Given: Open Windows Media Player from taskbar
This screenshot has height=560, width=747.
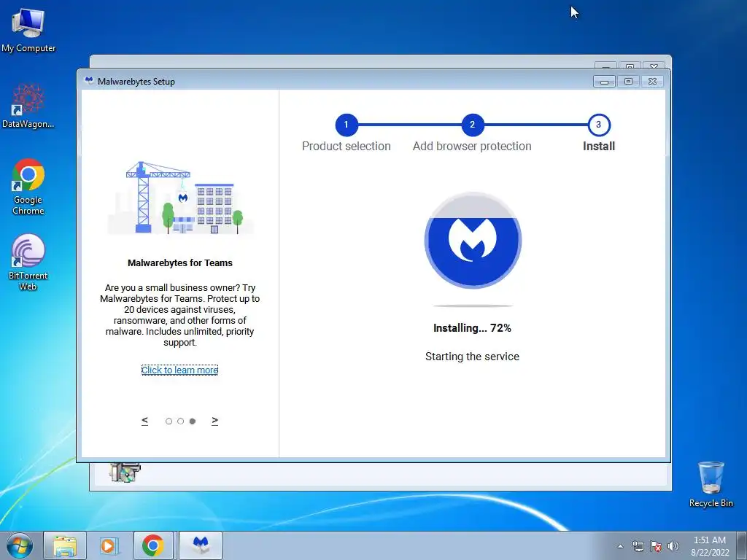Looking at the screenshot, I should point(109,545).
